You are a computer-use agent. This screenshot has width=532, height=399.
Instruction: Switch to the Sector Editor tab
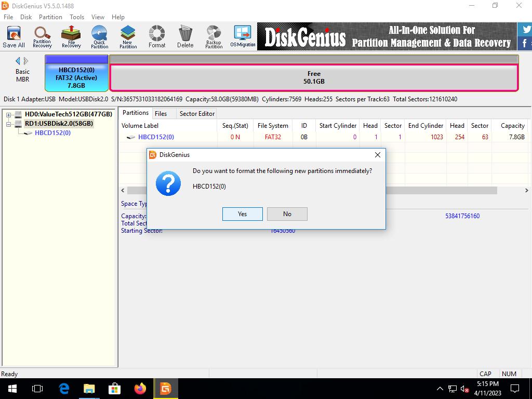click(x=197, y=113)
